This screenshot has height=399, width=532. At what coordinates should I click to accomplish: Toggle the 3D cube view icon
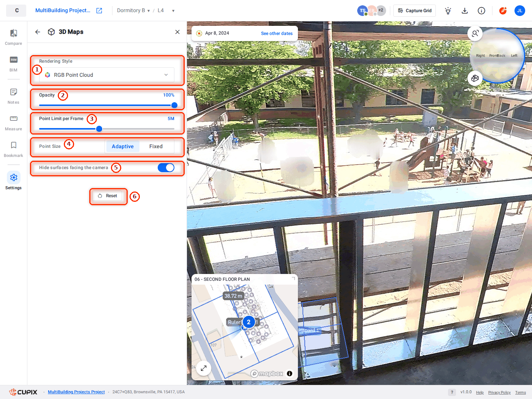click(x=475, y=78)
